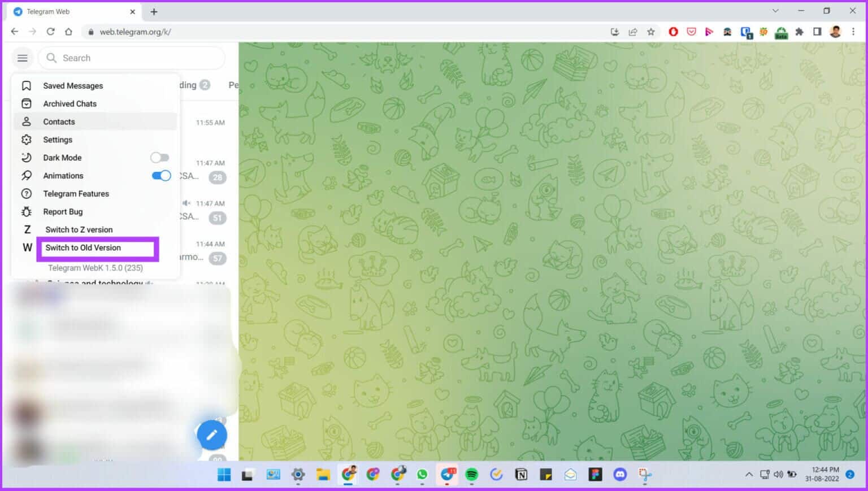
Task: Select the Telegram Web browser tab
Action: [x=75, y=11]
